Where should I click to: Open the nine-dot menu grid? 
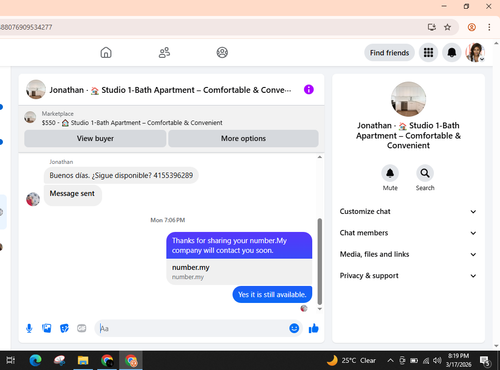click(428, 52)
